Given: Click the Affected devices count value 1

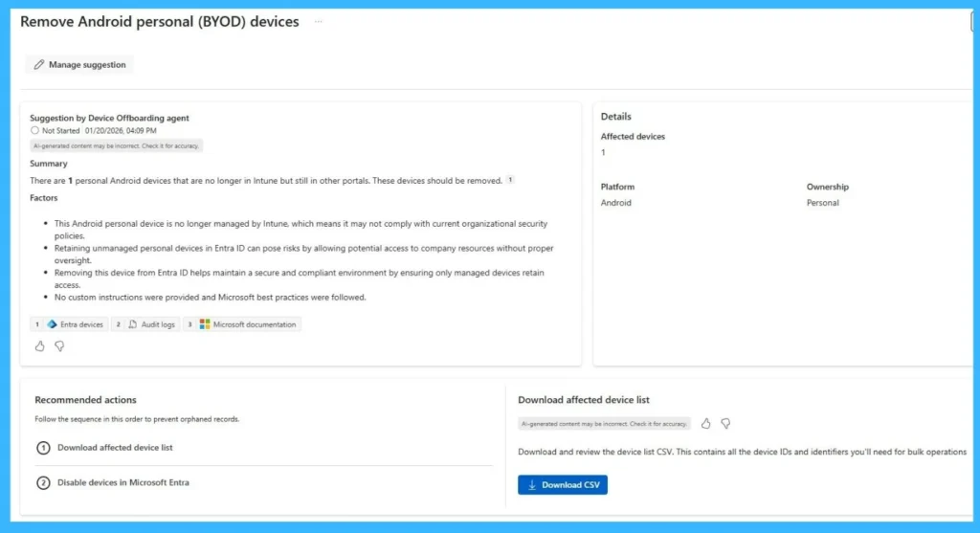Looking at the screenshot, I should click(x=603, y=152).
